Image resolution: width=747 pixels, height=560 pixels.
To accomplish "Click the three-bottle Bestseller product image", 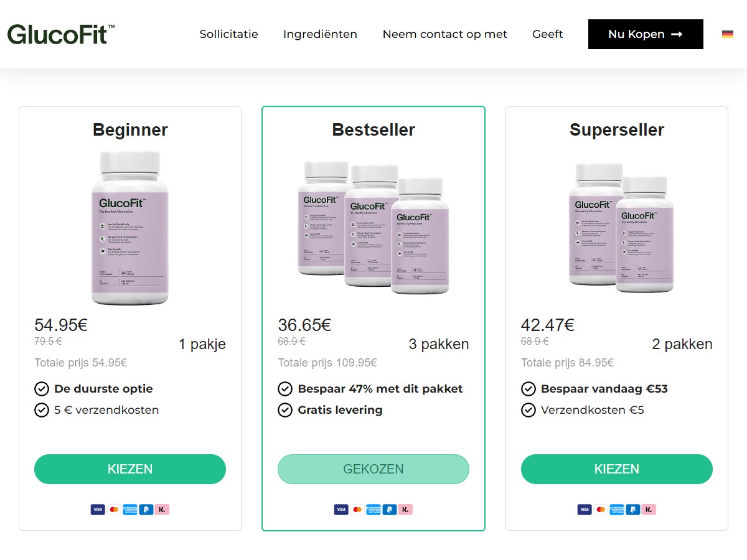I will (374, 227).
